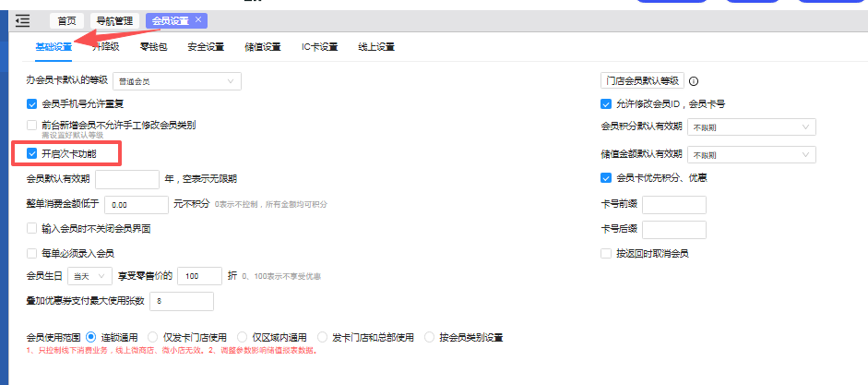Switch to 升降级 sub-tab

[106, 47]
